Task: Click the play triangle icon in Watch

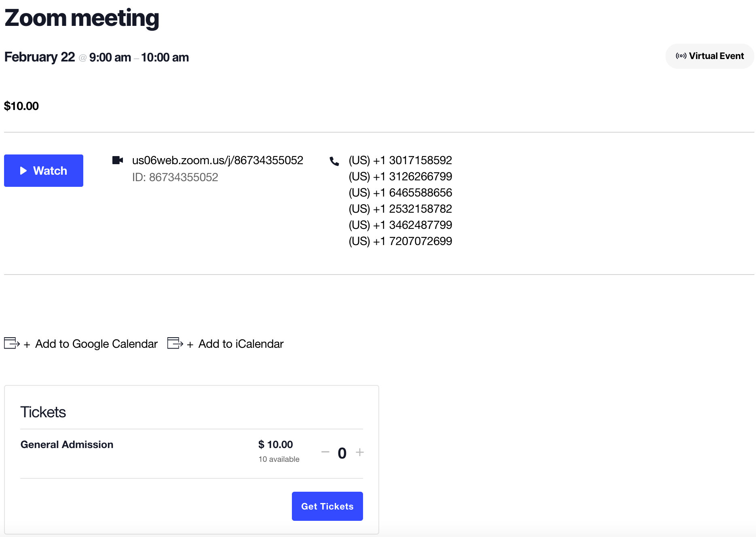Action: [23, 171]
